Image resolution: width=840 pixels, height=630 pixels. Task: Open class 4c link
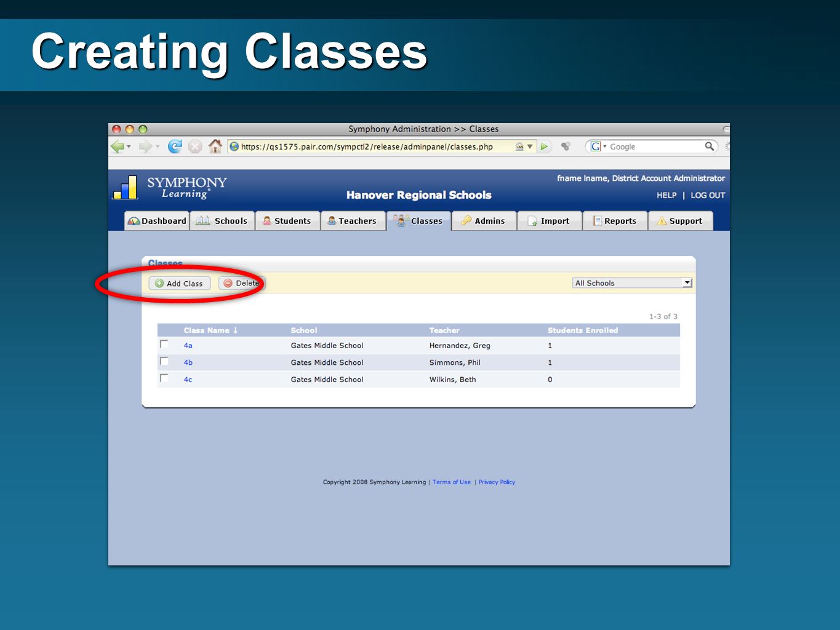(x=188, y=380)
